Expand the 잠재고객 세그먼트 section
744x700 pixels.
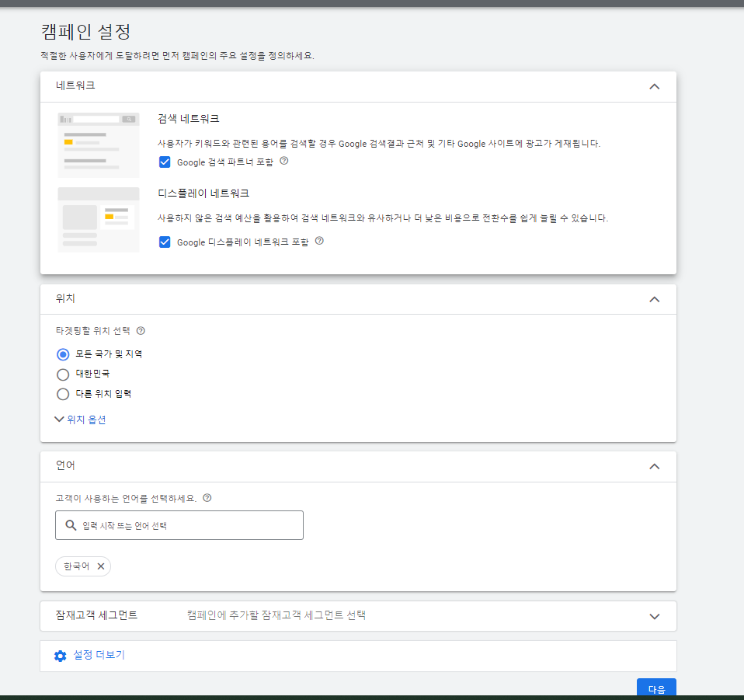(x=654, y=616)
